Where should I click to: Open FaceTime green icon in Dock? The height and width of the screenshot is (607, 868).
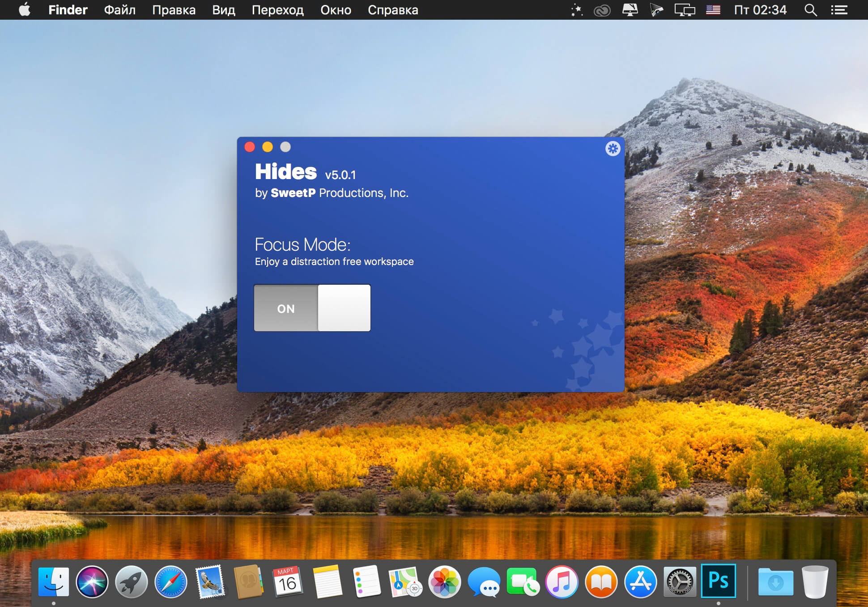pos(523,582)
